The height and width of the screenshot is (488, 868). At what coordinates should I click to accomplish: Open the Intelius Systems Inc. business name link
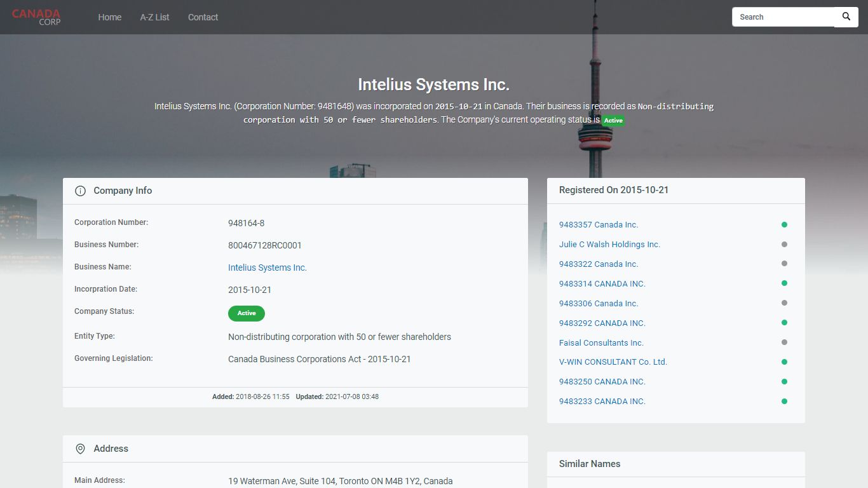268,268
